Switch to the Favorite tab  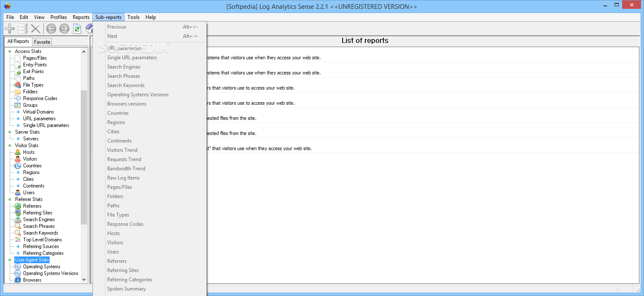(x=42, y=42)
